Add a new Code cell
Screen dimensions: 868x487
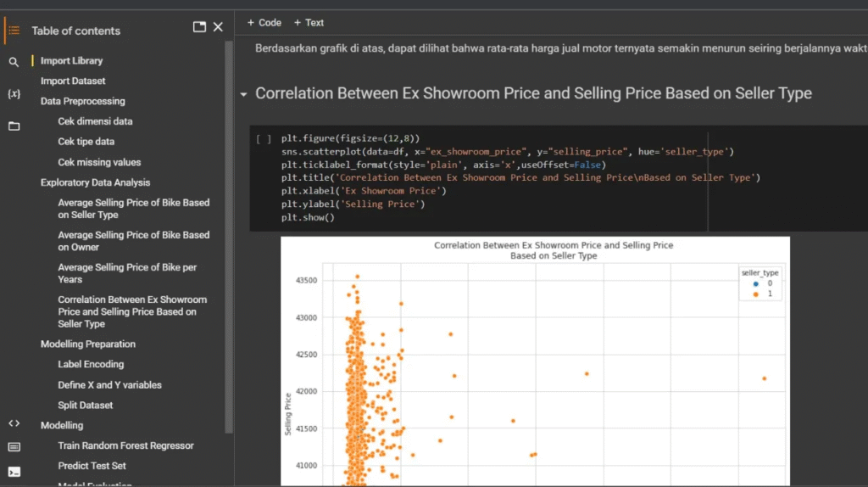[264, 23]
